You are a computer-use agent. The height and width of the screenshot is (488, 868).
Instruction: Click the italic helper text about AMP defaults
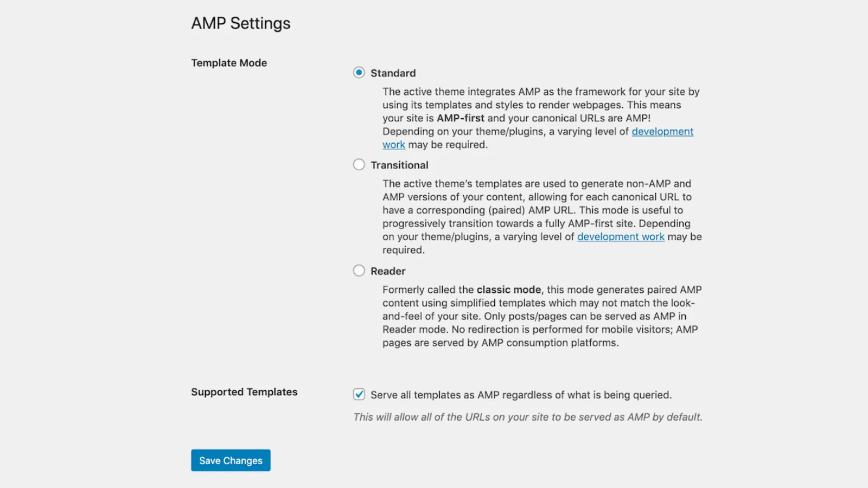527,417
